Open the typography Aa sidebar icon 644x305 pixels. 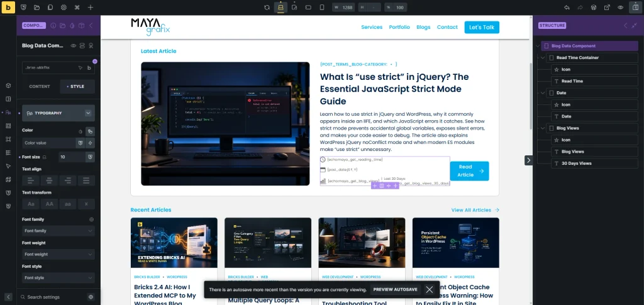pyautogui.click(x=8, y=113)
